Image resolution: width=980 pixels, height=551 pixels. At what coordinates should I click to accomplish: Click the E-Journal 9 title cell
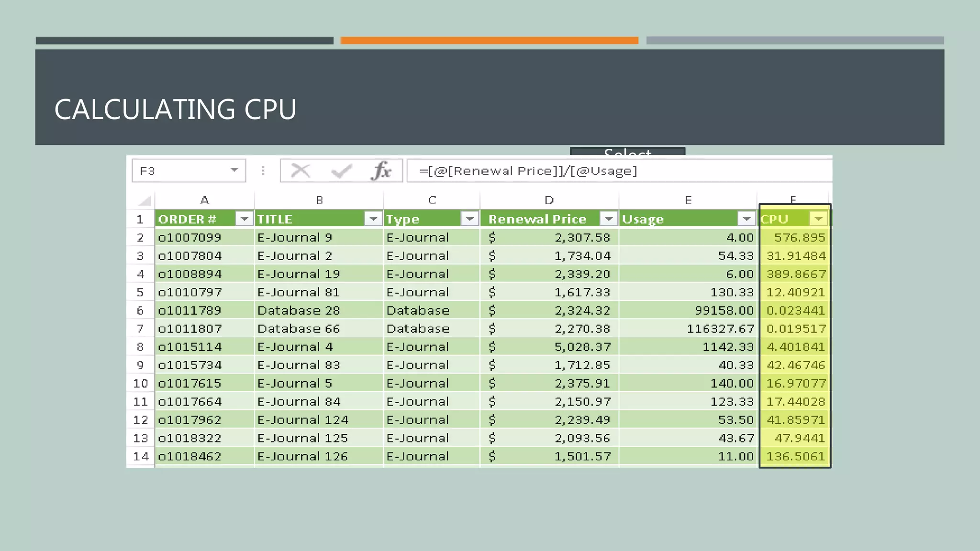319,237
